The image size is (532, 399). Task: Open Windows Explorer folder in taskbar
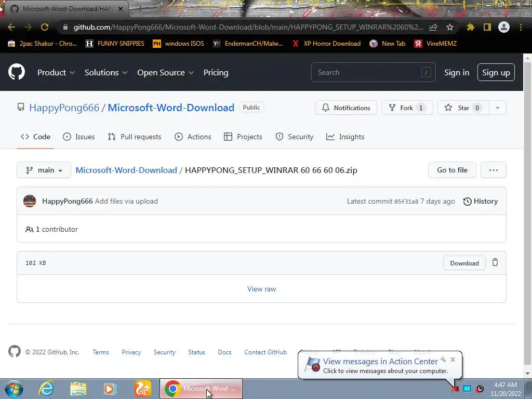[78, 389]
